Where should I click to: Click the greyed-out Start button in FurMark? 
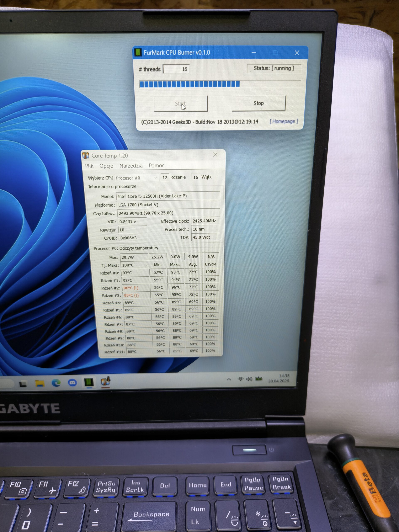pyautogui.click(x=181, y=104)
